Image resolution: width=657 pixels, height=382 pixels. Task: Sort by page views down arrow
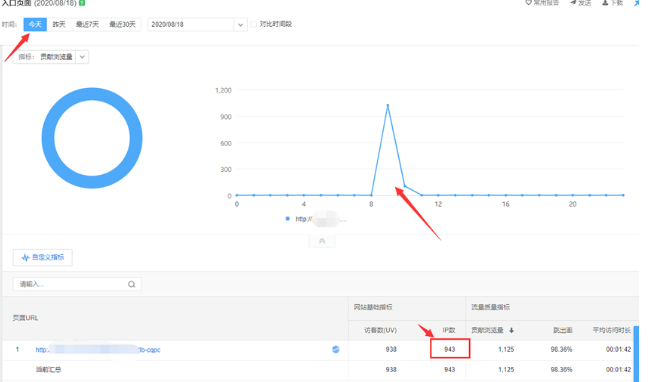pos(512,330)
